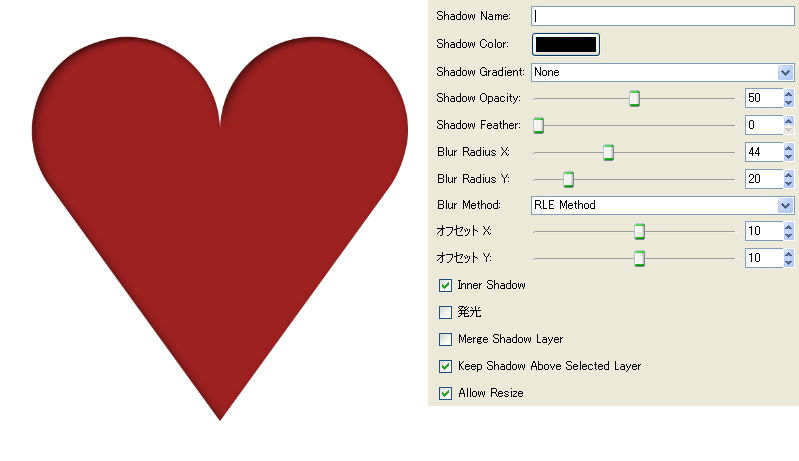Click the オフセット X slider handle
This screenshot has width=799, height=461.
click(640, 231)
